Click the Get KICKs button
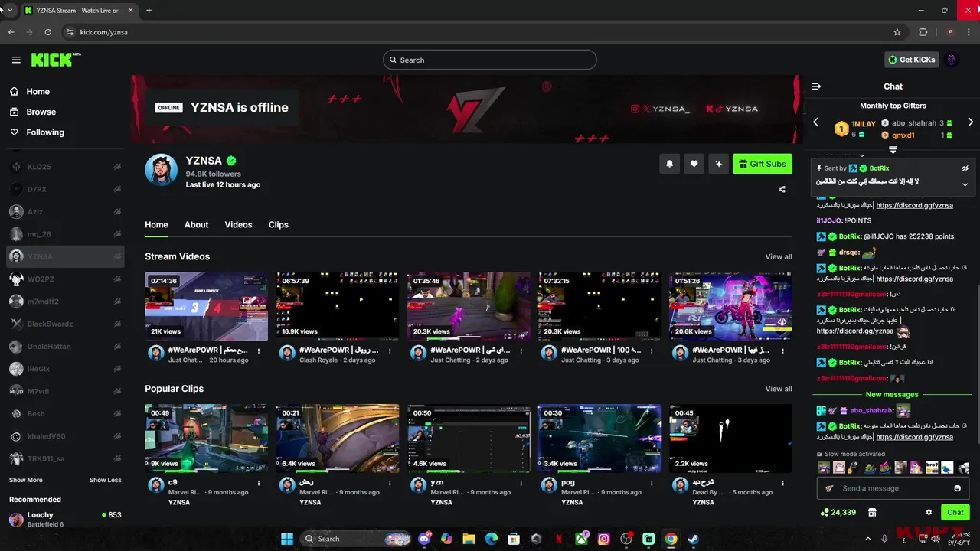Image resolution: width=980 pixels, height=551 pixels. 911,60
